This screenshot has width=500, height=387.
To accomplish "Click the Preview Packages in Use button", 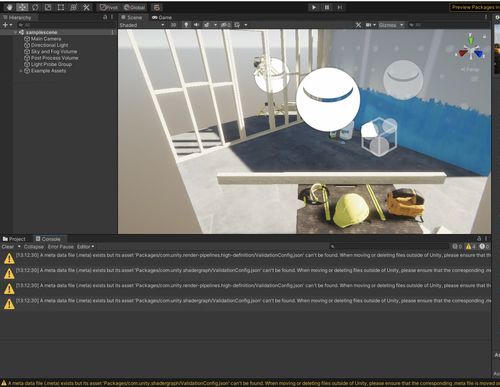I will 475,7.
